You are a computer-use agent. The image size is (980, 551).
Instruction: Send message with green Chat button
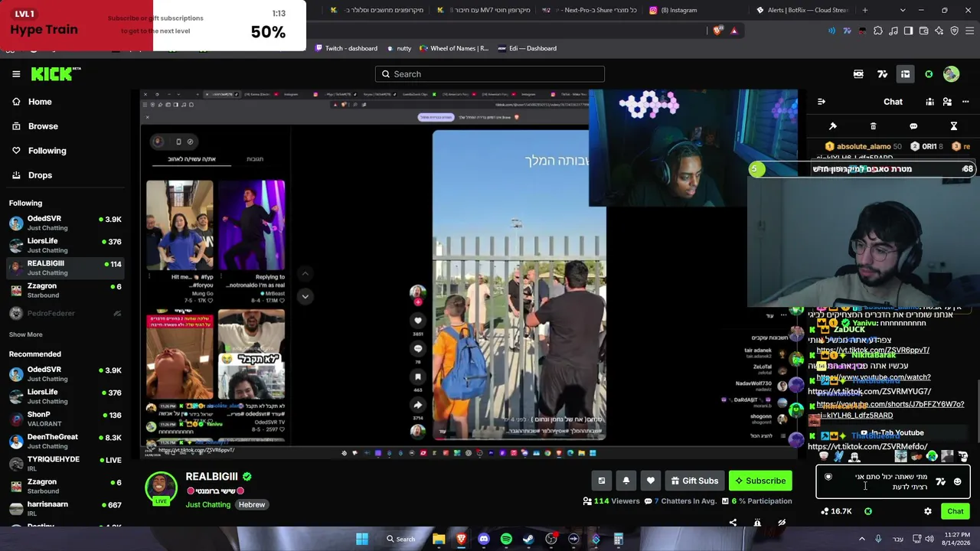[x=955, y=511]
